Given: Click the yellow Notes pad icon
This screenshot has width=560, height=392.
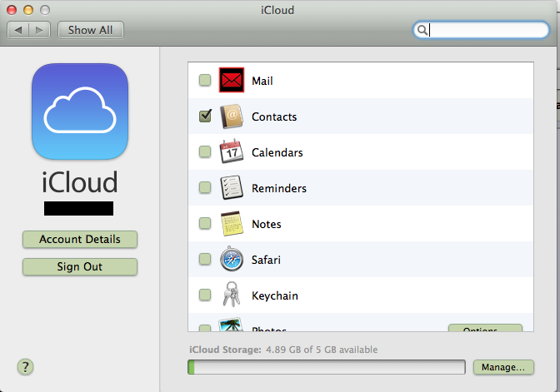Looking at the screenshot, I should (x=232, y=223).
